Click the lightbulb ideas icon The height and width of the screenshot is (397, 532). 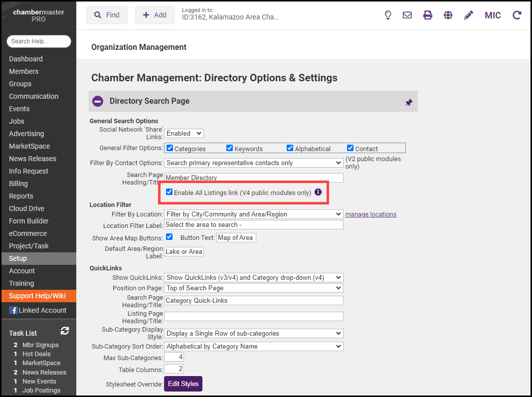[x=387, y=15]
